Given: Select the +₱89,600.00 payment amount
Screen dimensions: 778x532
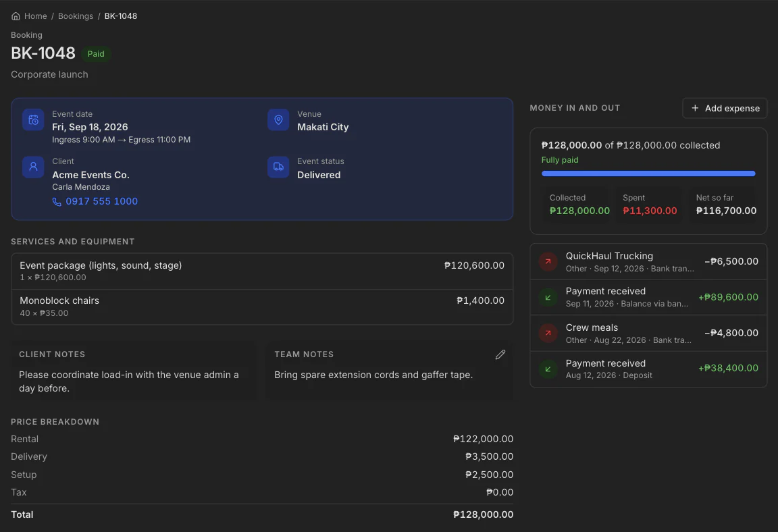Looking at the screenshot, I should (x=729, y=297).
